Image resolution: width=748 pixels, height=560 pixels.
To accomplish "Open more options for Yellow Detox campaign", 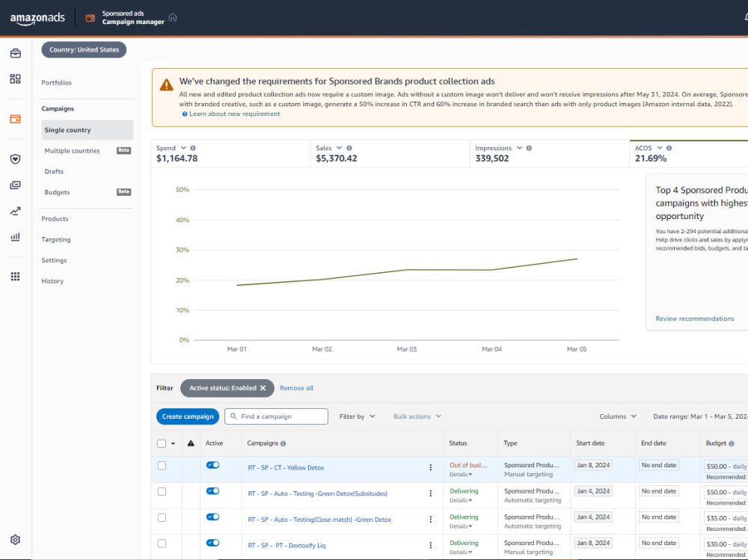I will pyautogui.click(x=430, y=468).
